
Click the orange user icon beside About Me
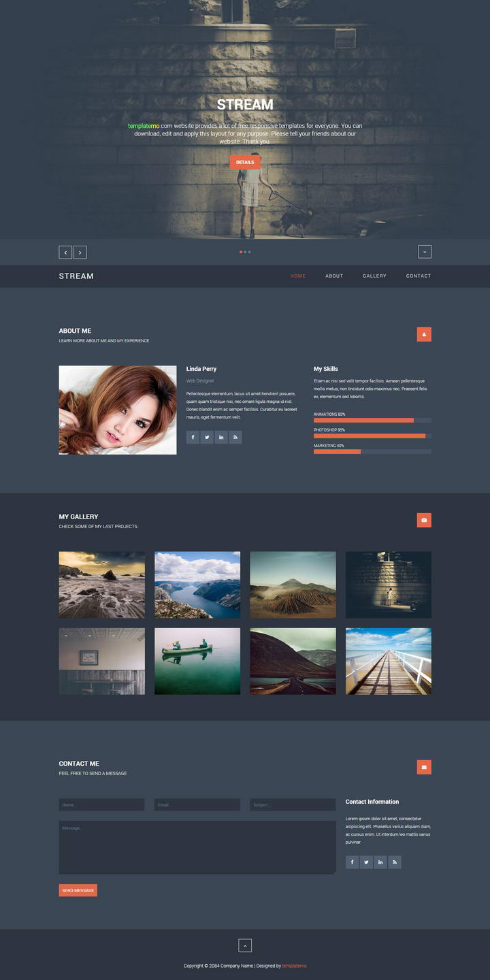coord(424,334)
